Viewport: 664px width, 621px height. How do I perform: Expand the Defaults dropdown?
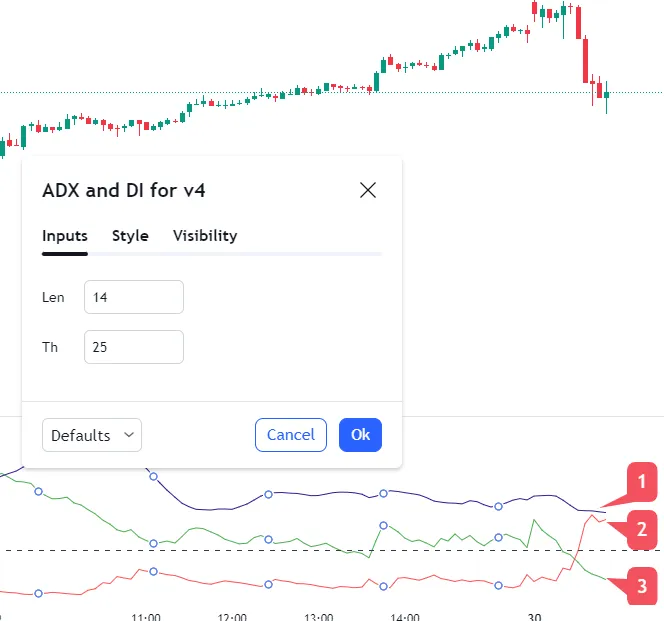point(92,435)
